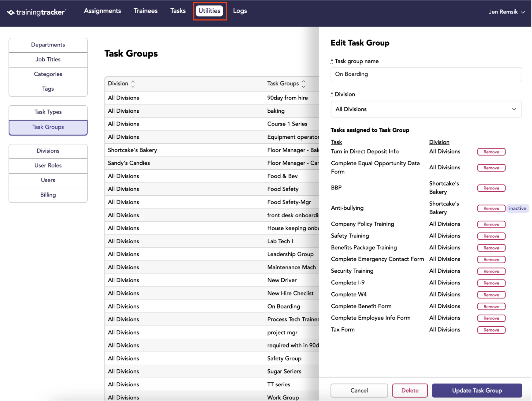This screenshot has width=532, height=401.
Task: Open Tags in sidebar
Action: 48,89
